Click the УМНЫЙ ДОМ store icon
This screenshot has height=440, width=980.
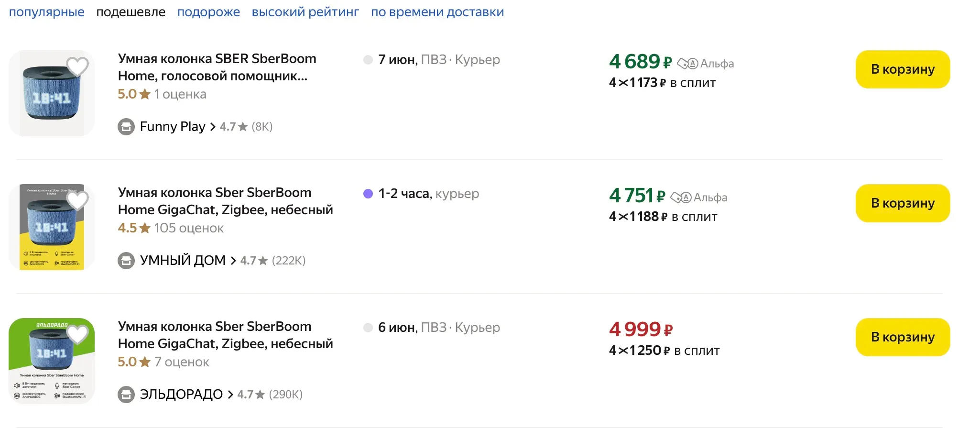126,261
